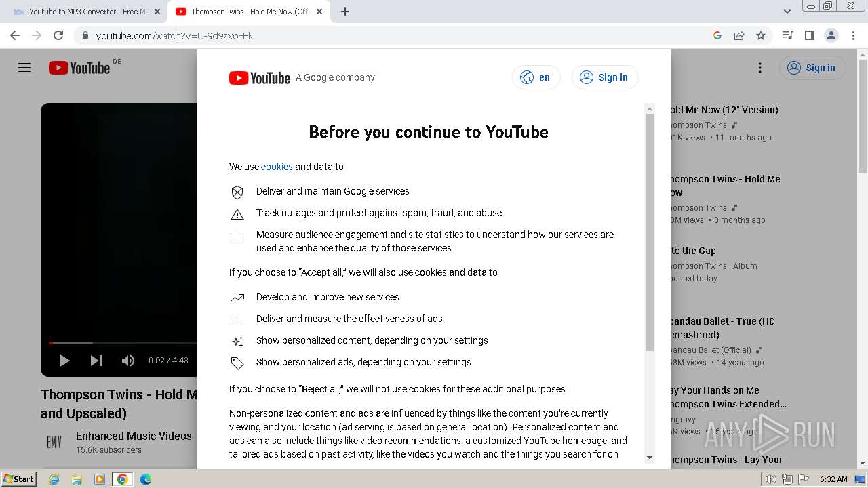Expand the tab search chevron
Viewport: 868px width, 488px height.
point(787,12)
